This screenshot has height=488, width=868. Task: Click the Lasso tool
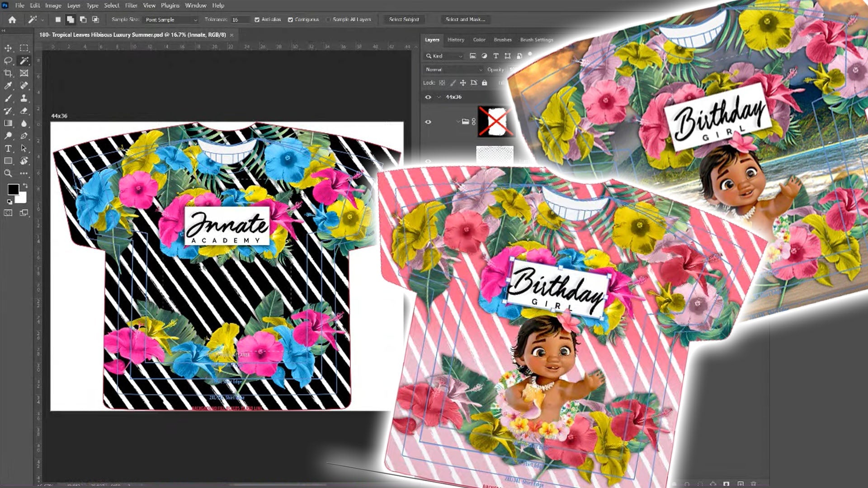pyautogui.click(x=9, y=61)
